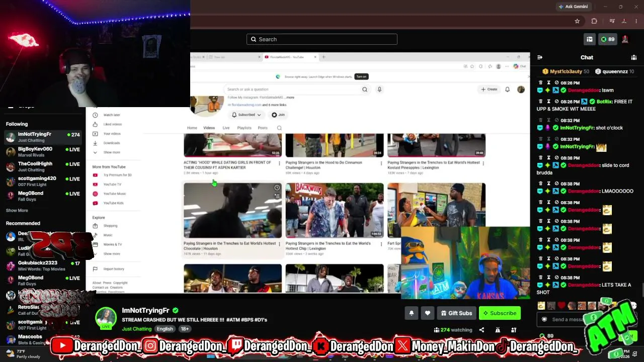Expand the Subscribed dropdown on YouTube channel

click(247, 115)
